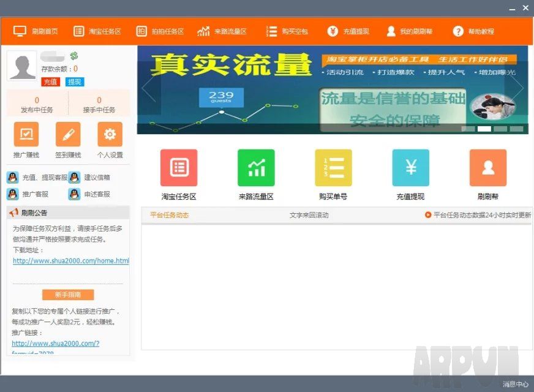The height and width of the screenshot is (392, 534).
Task: Click the 签到赚钱 pencil icon
Action: tap(68, 134)
